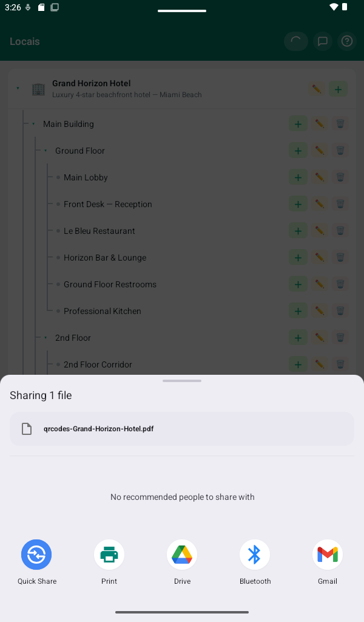This screenshot has width=364, height=622.
Task: Click the help question mark icon
Action: point(347,41)
